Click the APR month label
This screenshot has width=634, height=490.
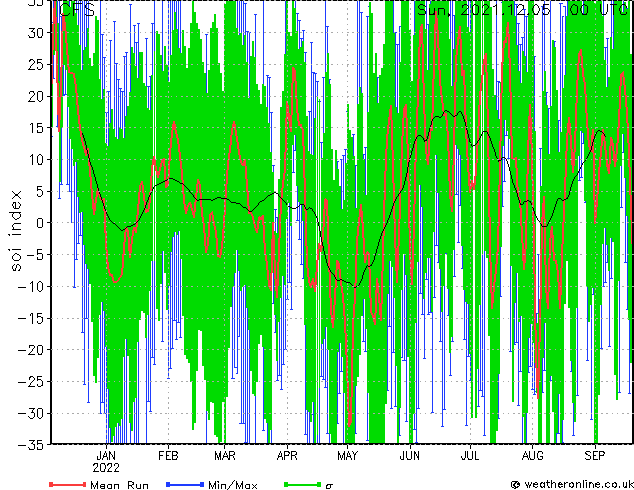point(287,456)
